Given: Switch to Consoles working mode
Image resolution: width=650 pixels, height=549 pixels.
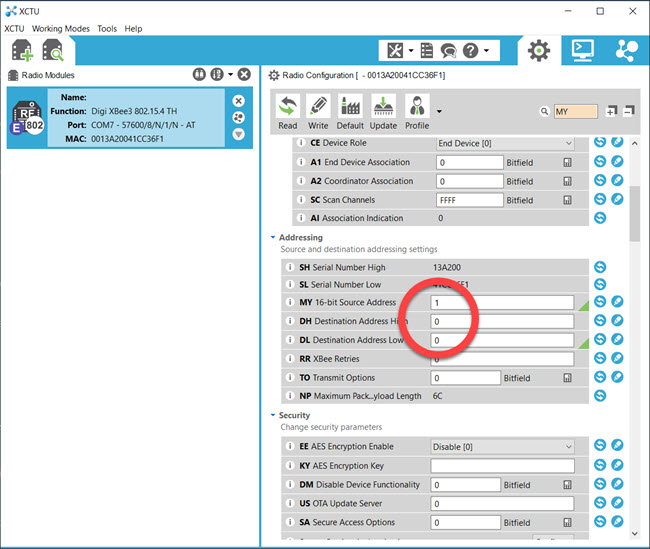Looking at the screenshot, I should pyautogui.click(x=583, y=49).
